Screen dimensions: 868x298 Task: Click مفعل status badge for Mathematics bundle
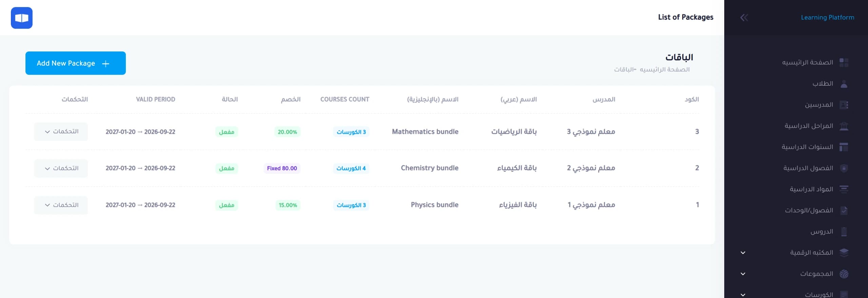[x=226, y=132]
